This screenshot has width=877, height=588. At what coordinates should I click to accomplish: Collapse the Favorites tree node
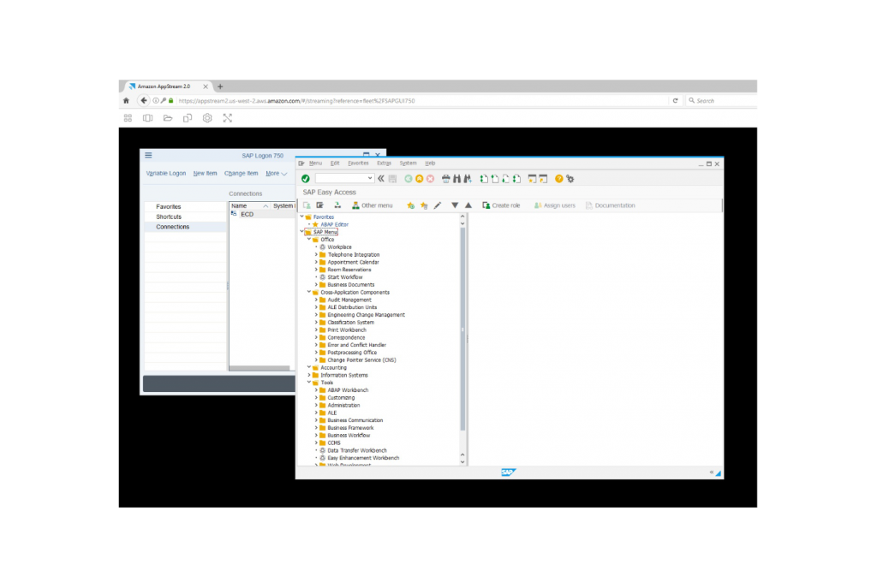(302, 217)
